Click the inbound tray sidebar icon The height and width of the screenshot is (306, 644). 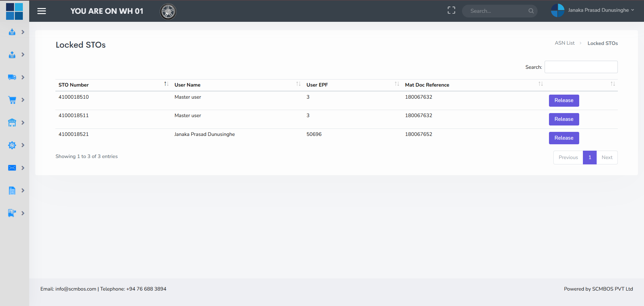click(12, 32)
